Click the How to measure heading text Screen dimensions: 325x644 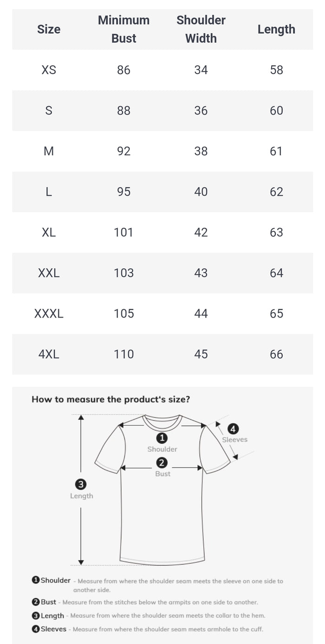click(110, 399)
